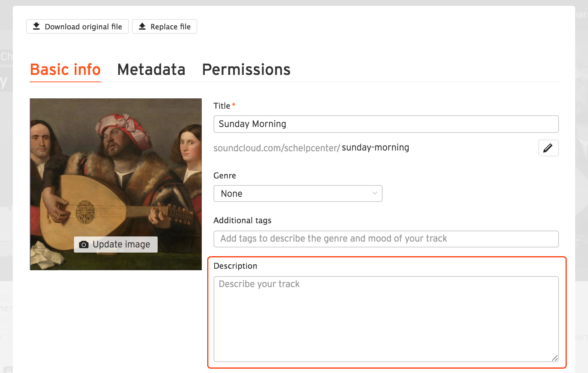
Task: Click the download icon on Download original file
Action: point(37,26)
